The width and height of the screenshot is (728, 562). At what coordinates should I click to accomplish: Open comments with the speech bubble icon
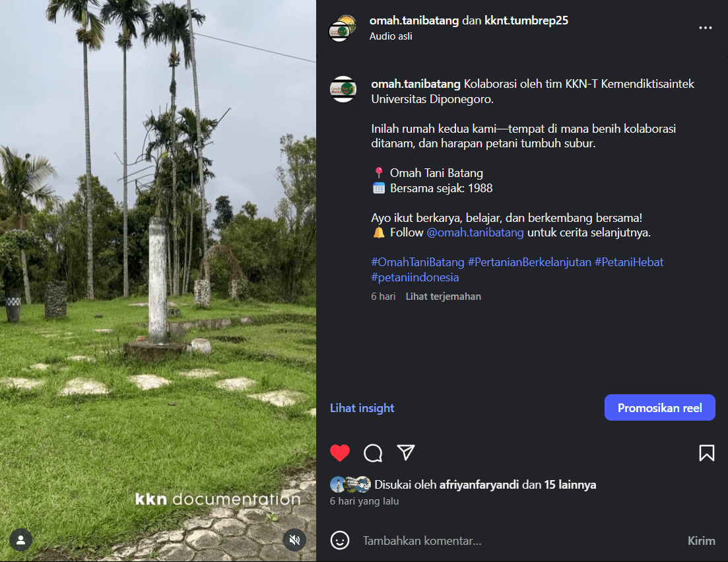[x=373, y=453]
